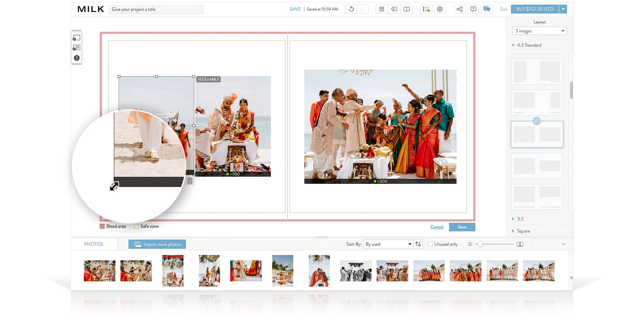Toggle the Safe zone indicator

click(x=136, y=226)
